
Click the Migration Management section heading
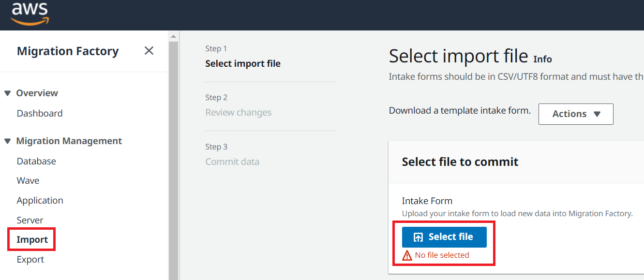coord(69,141)
